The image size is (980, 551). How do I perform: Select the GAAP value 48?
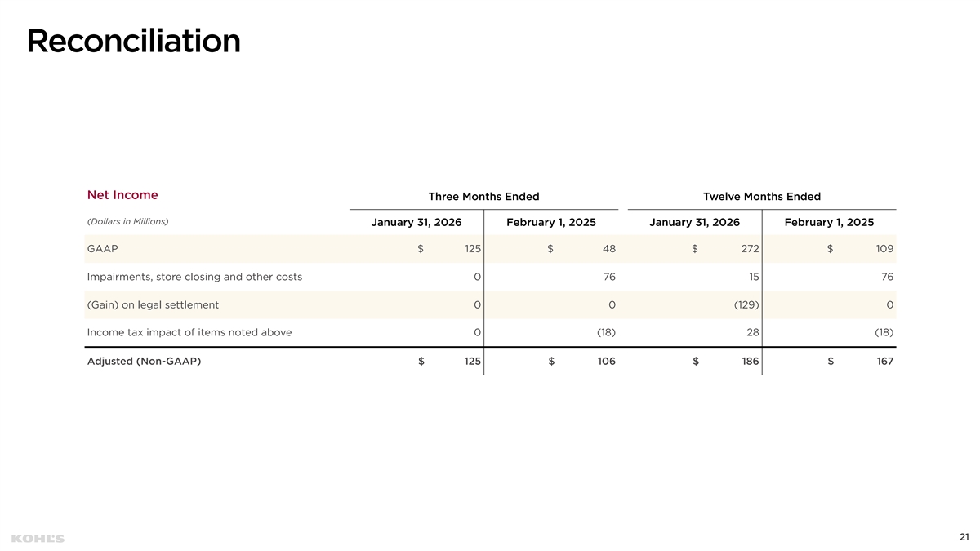click(607, 249)
